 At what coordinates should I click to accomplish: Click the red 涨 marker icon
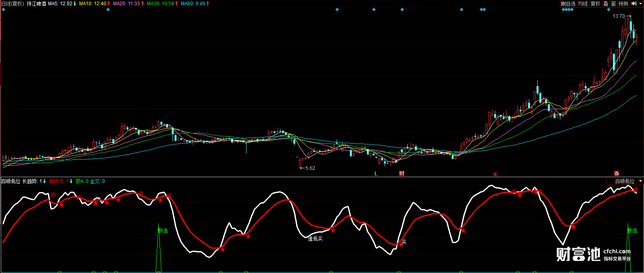(x=617, y=174)
